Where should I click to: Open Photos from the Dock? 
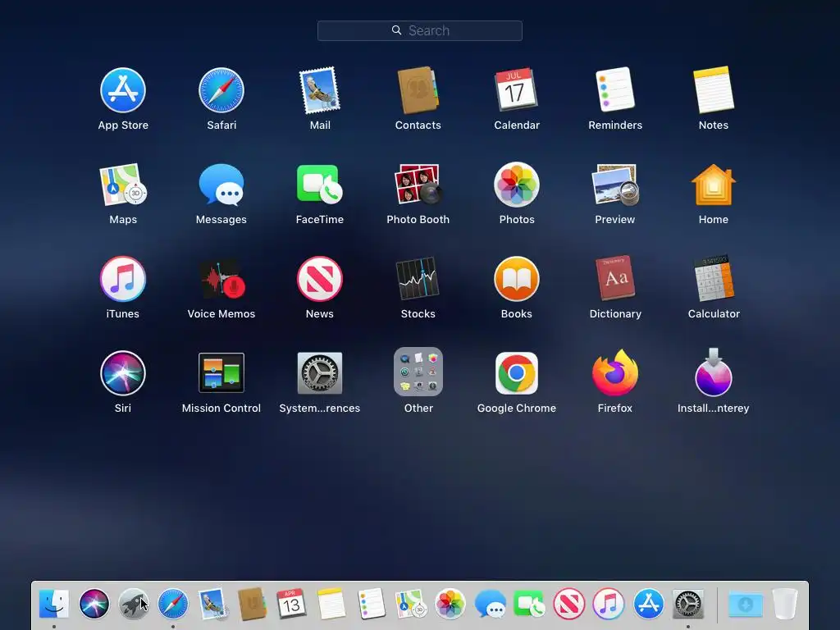[450, 604]
